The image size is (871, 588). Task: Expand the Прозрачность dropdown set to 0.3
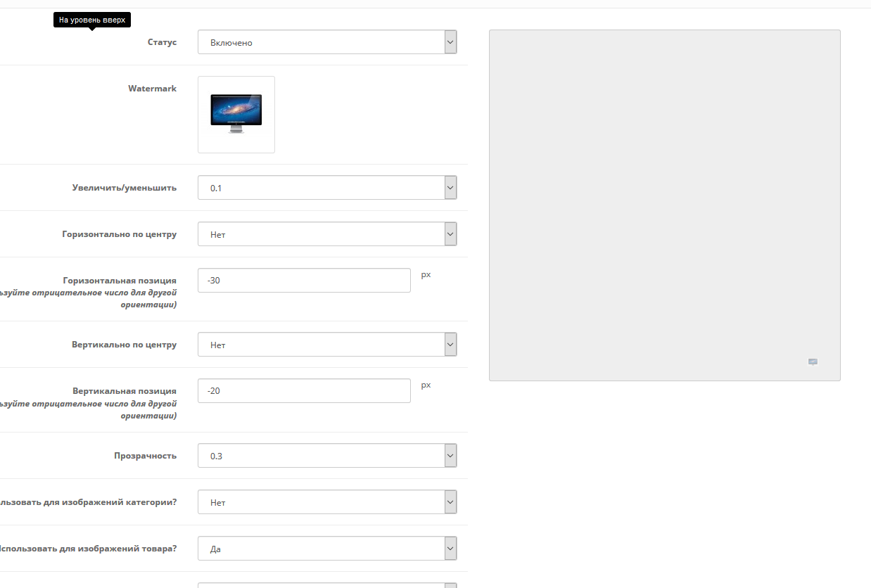[x=327, y=455]
